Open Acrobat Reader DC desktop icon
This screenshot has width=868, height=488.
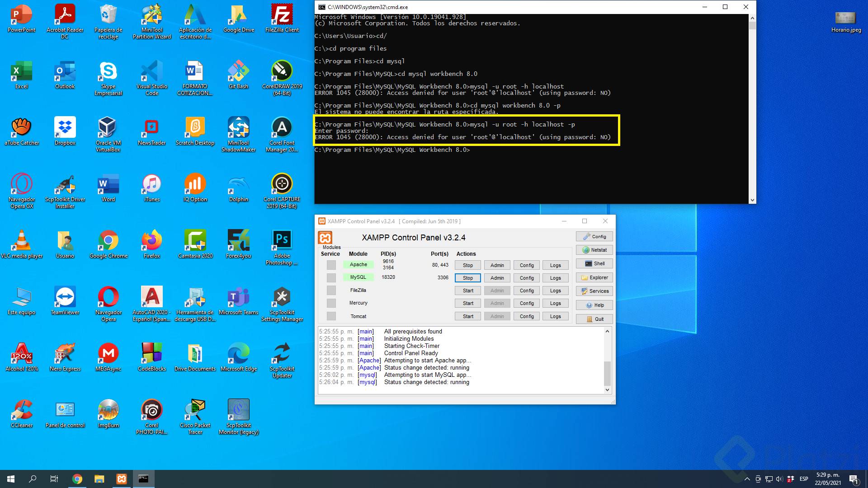click(x=65, y=22)
